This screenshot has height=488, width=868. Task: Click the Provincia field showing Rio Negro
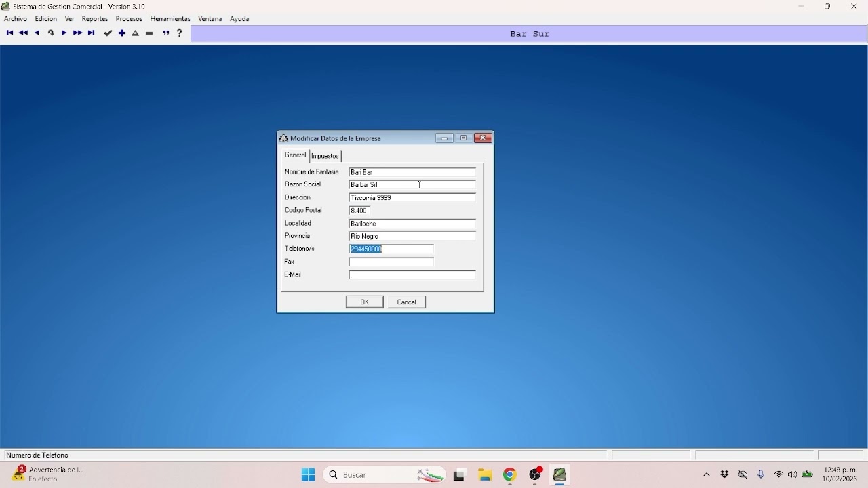412,237
